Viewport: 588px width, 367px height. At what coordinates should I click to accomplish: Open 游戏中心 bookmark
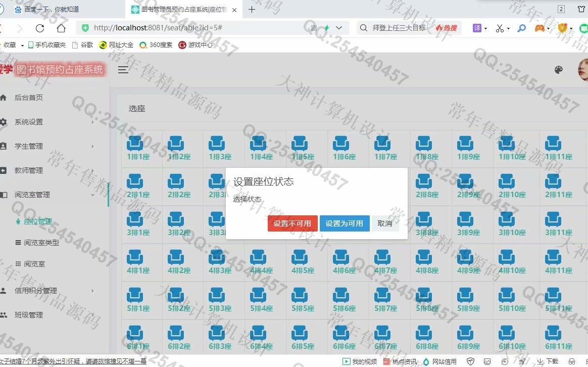click(x=195, y=45)
